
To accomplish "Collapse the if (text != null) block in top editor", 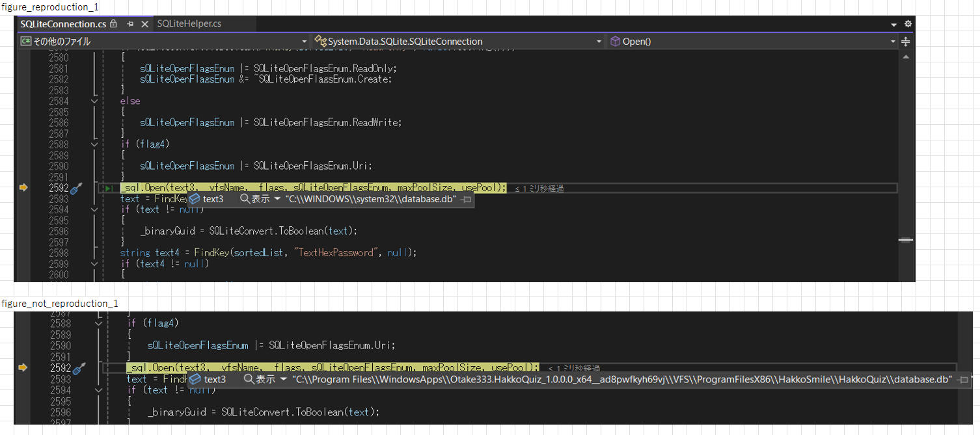I will [94, 209].
